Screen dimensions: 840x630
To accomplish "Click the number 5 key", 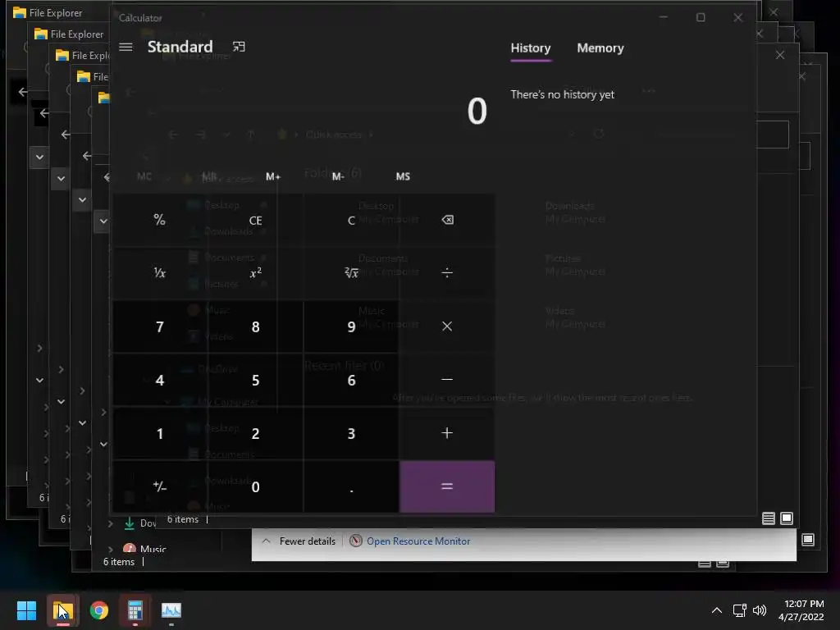I will click(256, 380).
